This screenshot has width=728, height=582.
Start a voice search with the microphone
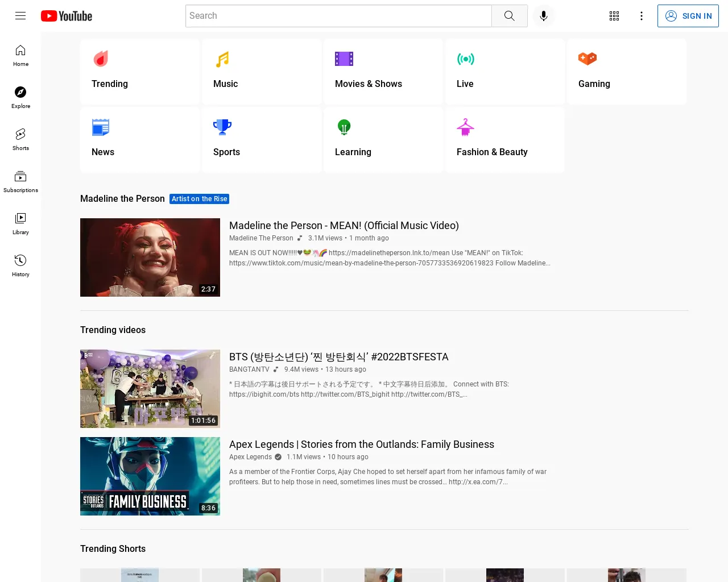click(543, 16)
